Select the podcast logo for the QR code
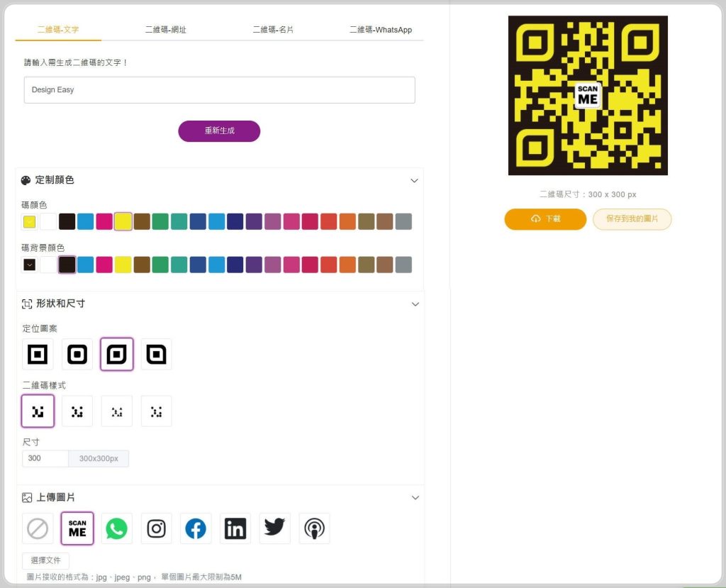 [x=314, y=528]
